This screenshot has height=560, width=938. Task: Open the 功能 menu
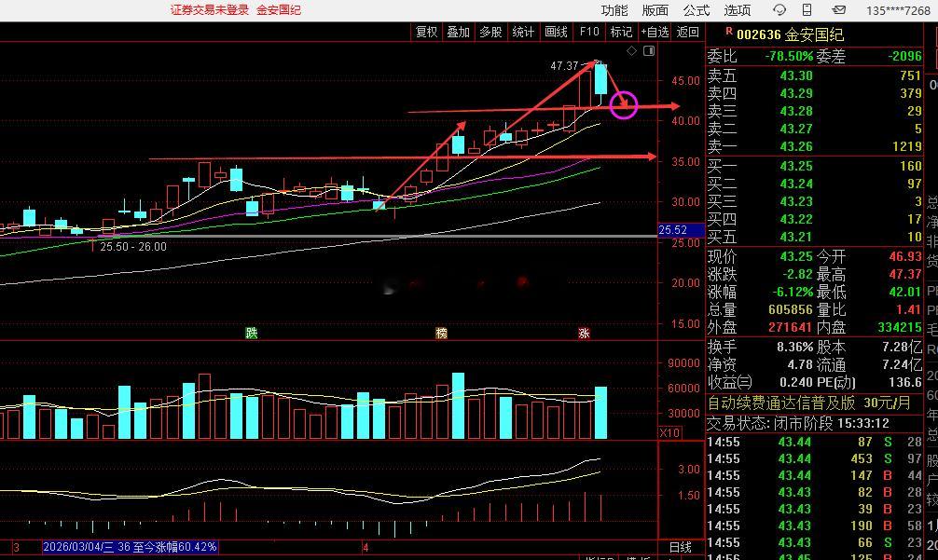coord(614,10)
